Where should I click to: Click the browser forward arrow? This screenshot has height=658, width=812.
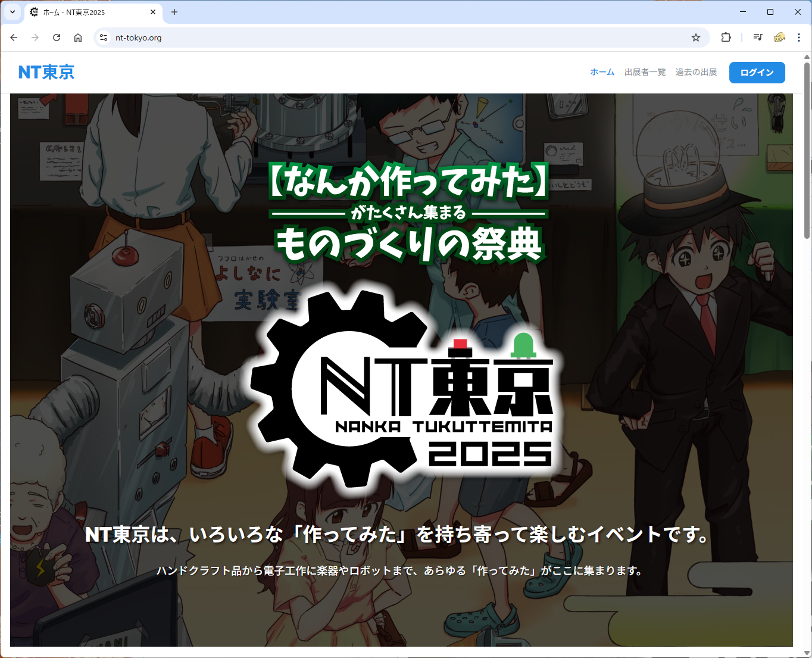coord(35,38)
